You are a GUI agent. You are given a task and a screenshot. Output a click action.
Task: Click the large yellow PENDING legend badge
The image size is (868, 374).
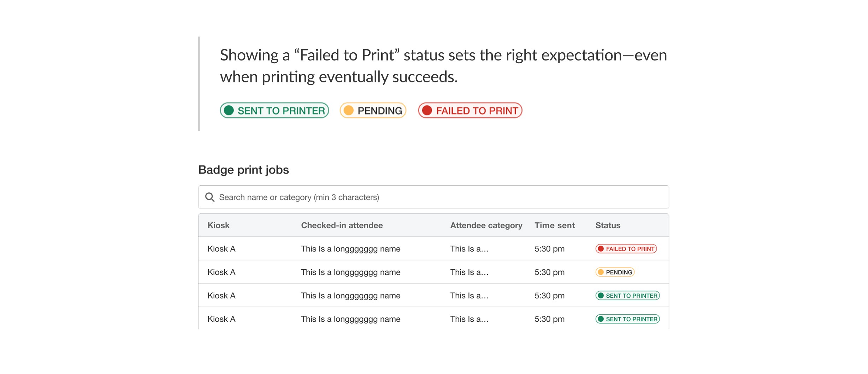tap(373, 111)
